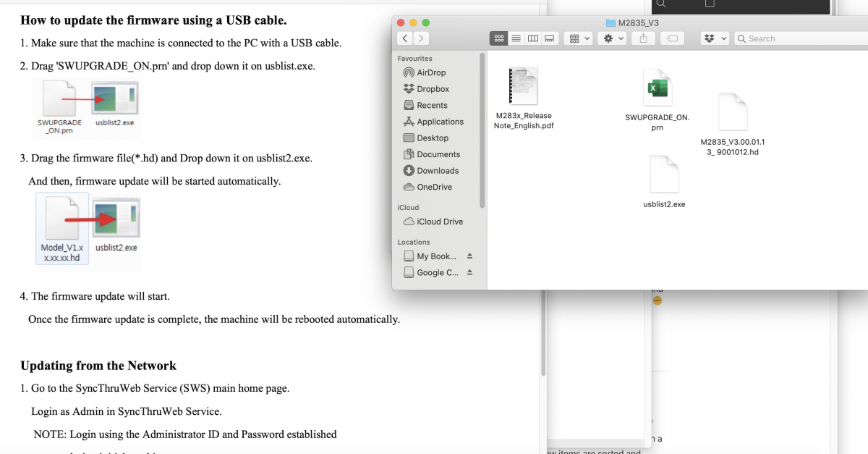
Task: Switch Finder to gallery view
Action: pyautogui.click(x=549, y=38)
